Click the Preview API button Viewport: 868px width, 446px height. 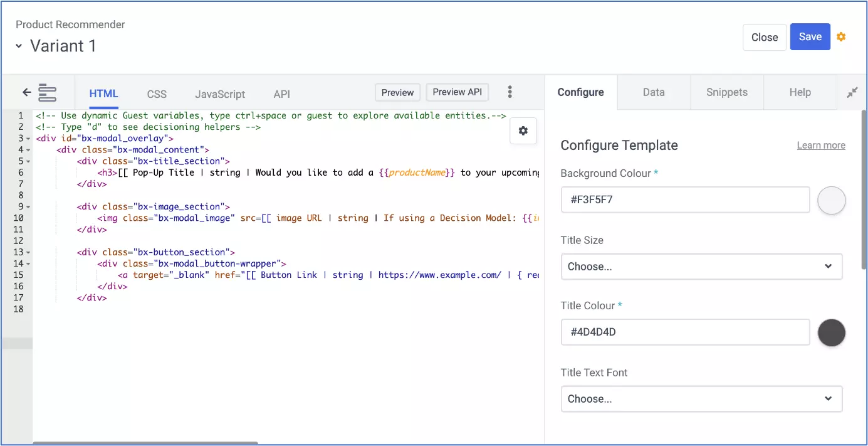coord(458,92)
